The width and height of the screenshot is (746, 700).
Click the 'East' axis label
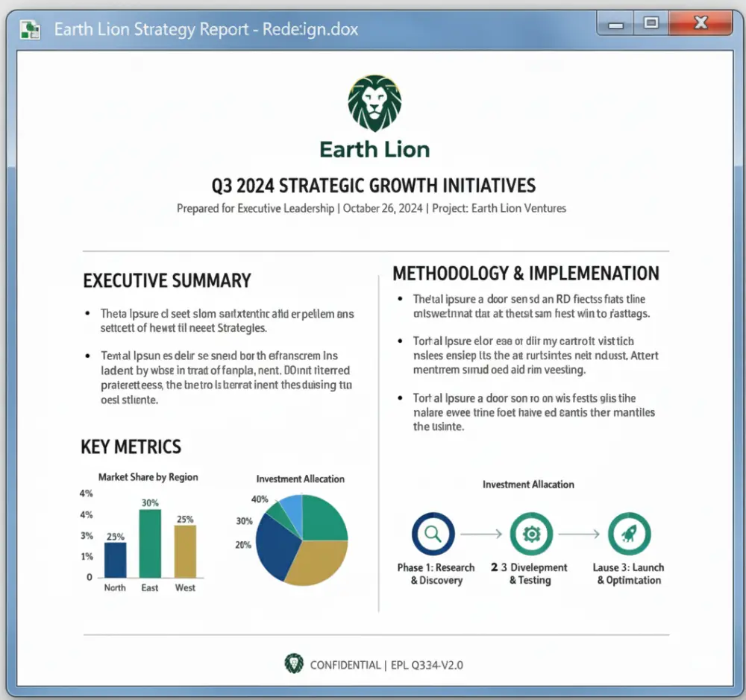[x=149, y=587]
